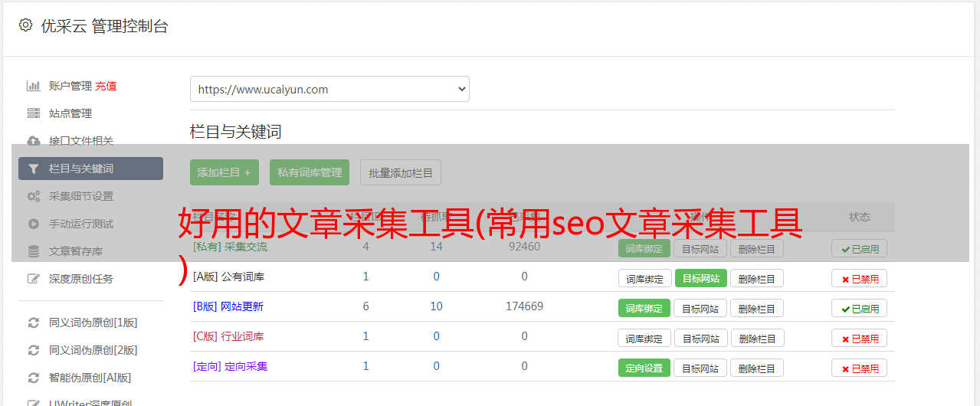The width and height of the screenshot is (980, 406).
Task: Click 目标网站 for [定向] 定向采集
Action: tap(700, 368)
